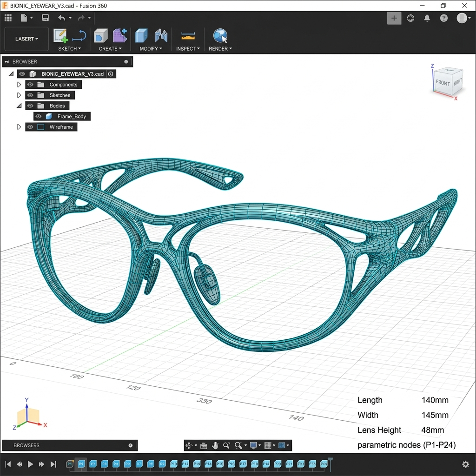The image size is (476, 476).
Task: Open the redo history dropdown arrow
Action: tap(89, 18)
